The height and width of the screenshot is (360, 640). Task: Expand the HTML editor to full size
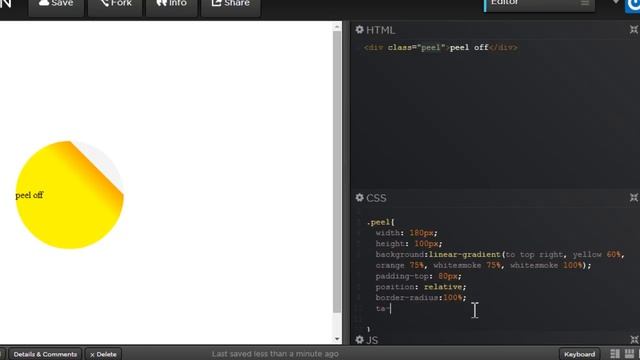[x=633, y=30]
